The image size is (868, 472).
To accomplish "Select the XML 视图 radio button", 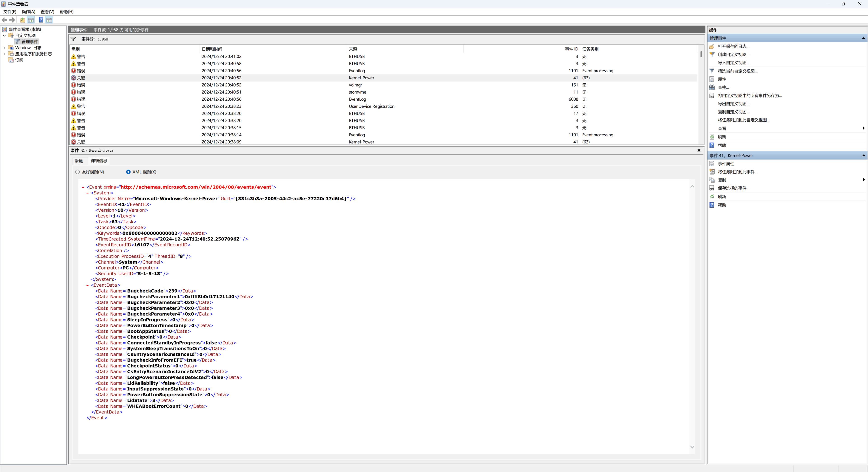I will tap(128, 172).
